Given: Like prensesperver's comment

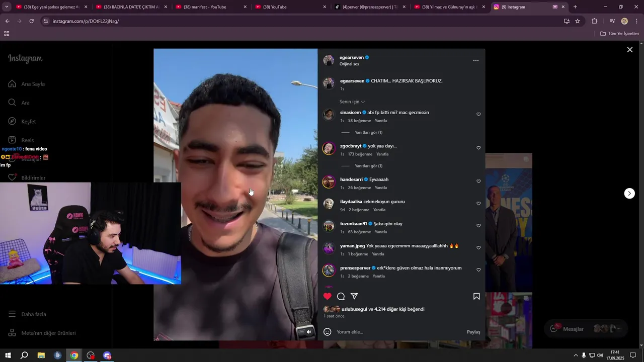Looking at the screenshot, I should [478, 270].
